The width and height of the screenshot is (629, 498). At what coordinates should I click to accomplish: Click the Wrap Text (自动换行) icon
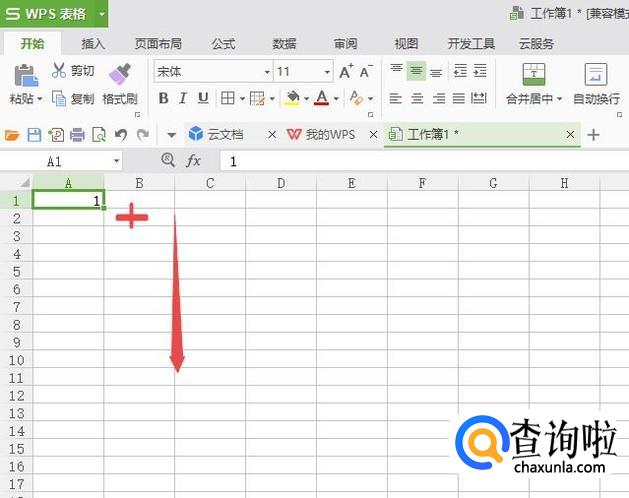(596, 74)
